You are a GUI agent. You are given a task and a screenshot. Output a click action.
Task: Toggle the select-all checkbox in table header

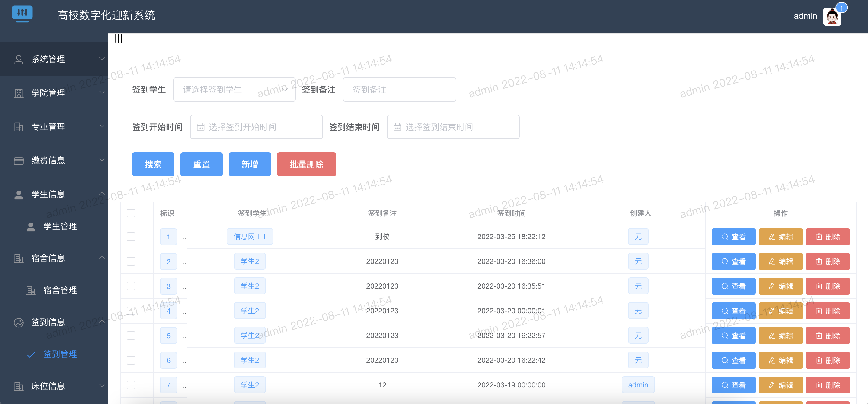(131, 213)
